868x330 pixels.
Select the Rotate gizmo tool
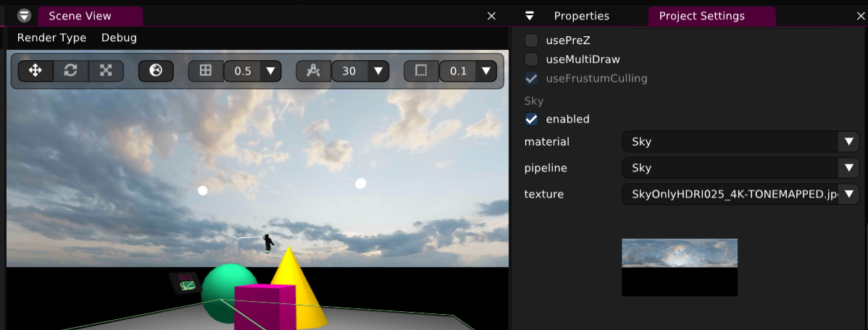pos(70,70)
